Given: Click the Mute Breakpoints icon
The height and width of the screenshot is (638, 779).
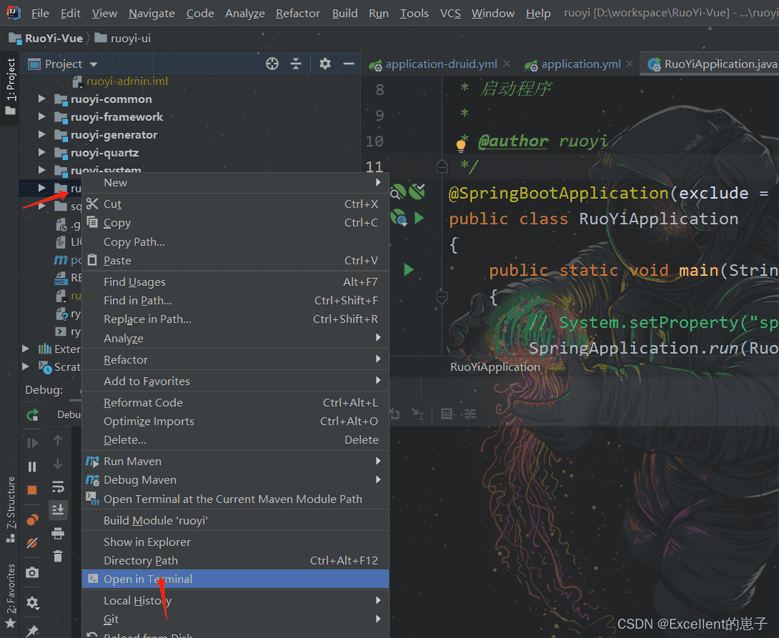Looking at the screenshot, I should pos(32,543).
